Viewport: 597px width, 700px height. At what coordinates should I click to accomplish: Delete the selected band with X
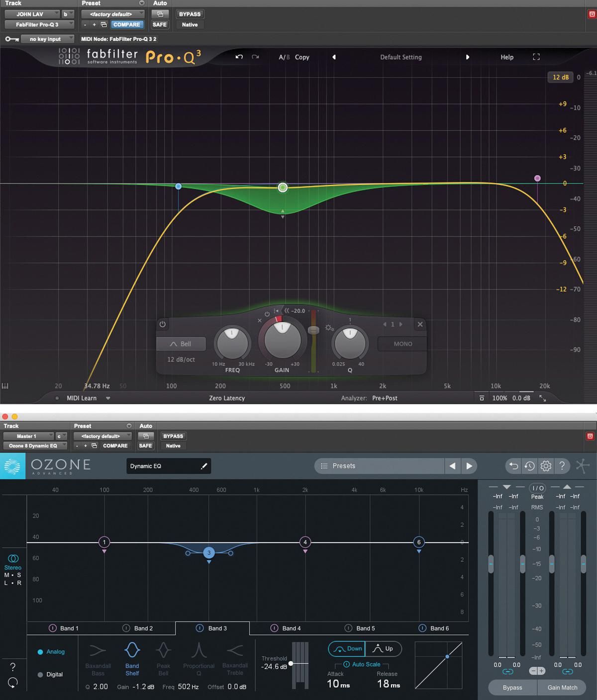(x=420, y=324)
